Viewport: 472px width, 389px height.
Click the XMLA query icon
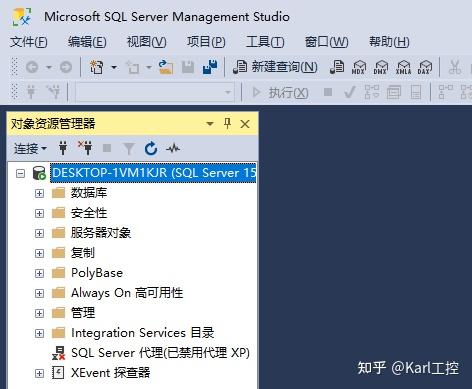(403, 67)
